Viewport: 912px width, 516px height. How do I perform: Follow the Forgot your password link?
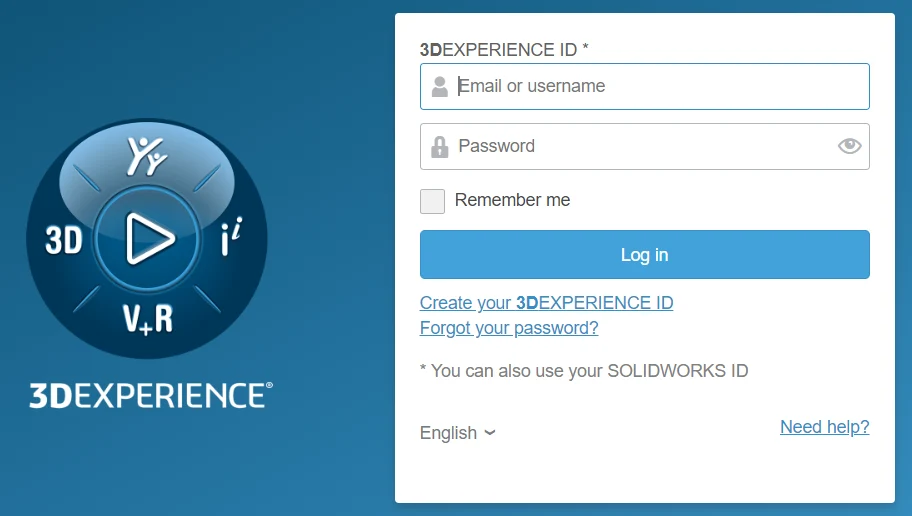509,328
